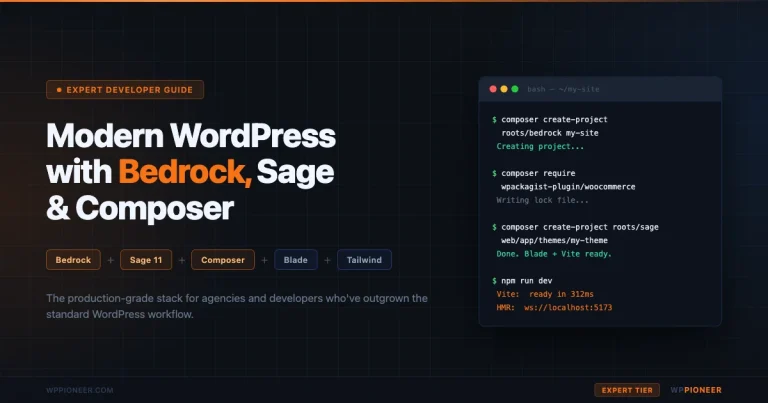
Task: Click the green maximize dot in terminal window
Action: pos(515,89)
